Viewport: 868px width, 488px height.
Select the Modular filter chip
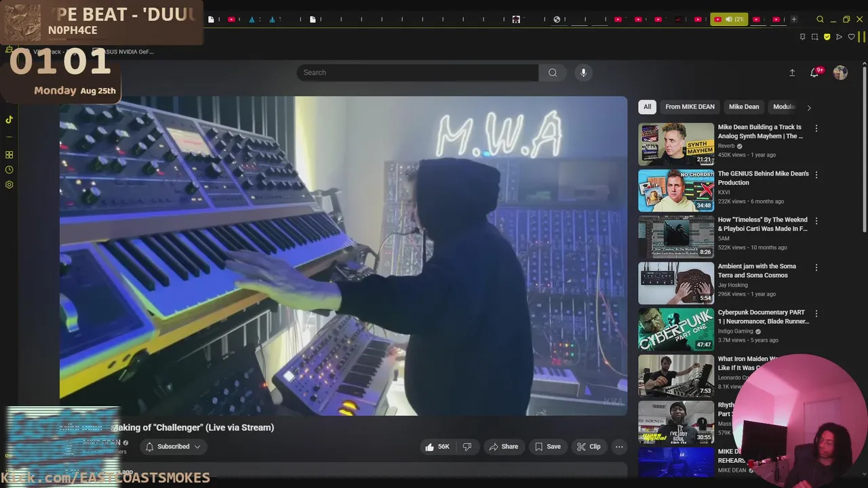(x=784, y=106)
